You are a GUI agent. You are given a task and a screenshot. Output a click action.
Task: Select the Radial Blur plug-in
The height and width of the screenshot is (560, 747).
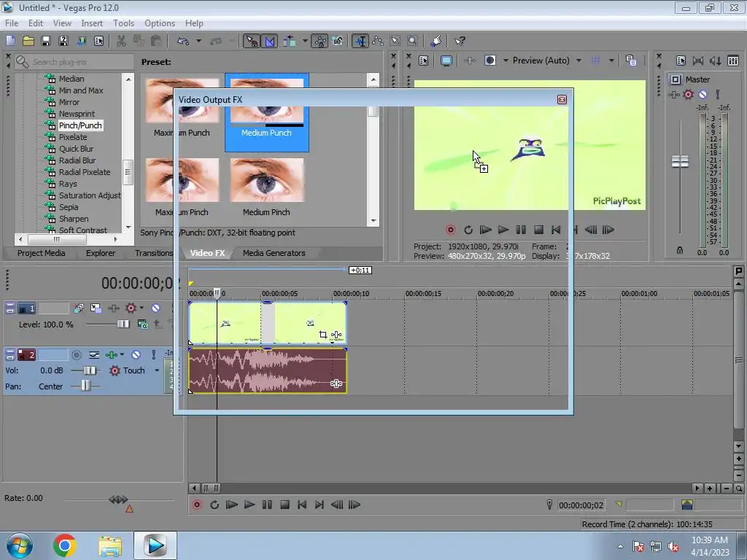click(x=77, y=160)
